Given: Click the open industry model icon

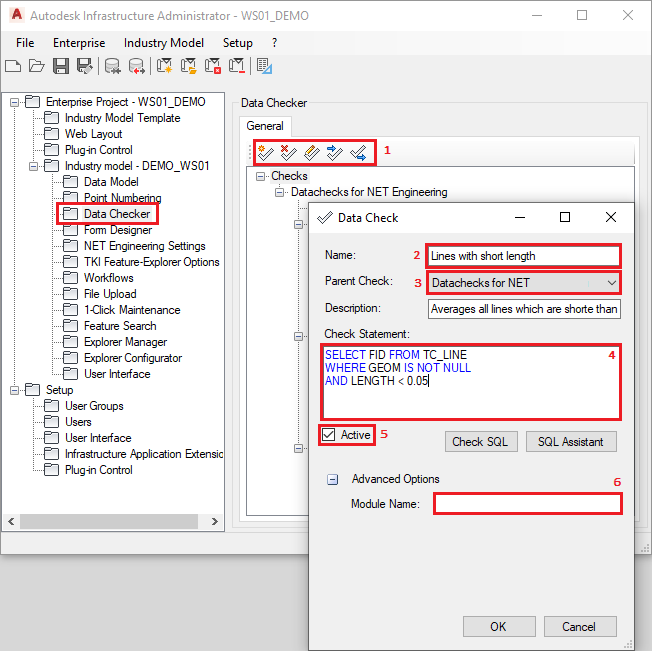Looking at the screenshot, I should (x=188, y=66).
